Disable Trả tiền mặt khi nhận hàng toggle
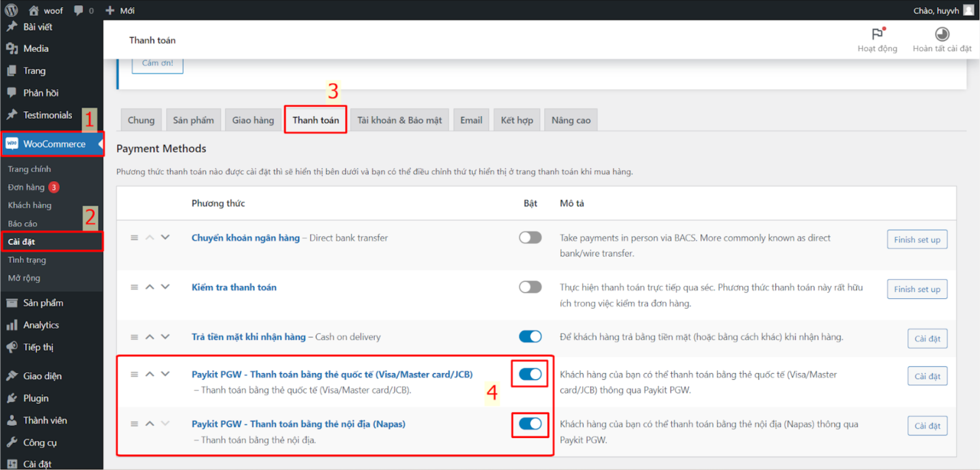The width and height of the screenshot is (980, 470). (530, 336)
